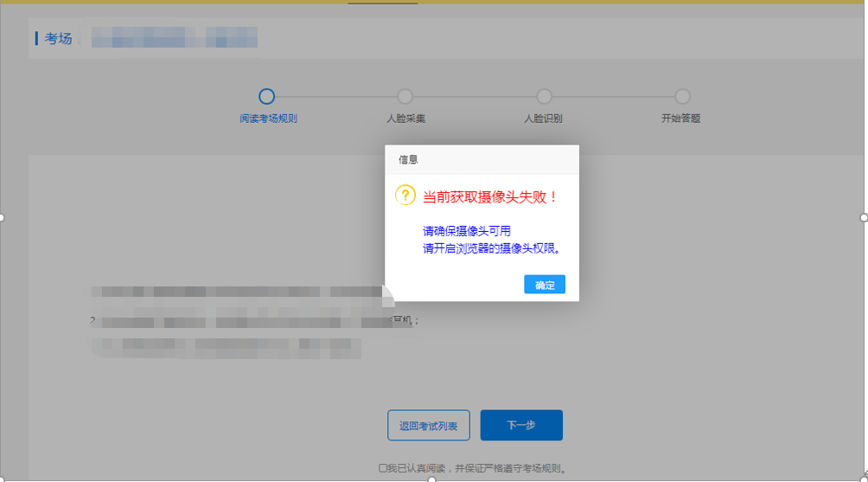Click the yellow question mark icon
This screenshot has width=868, height=482.
(x=405, y=196)
